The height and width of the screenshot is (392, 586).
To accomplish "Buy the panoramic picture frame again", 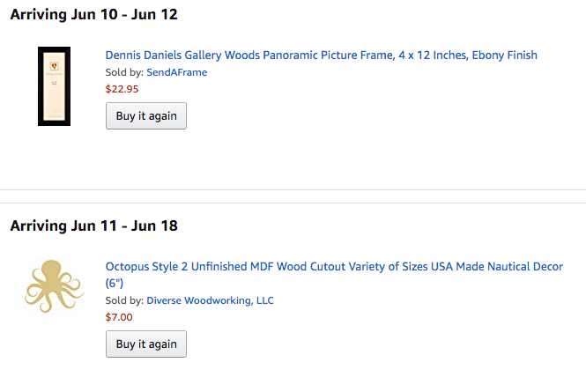I will point(146,116).
